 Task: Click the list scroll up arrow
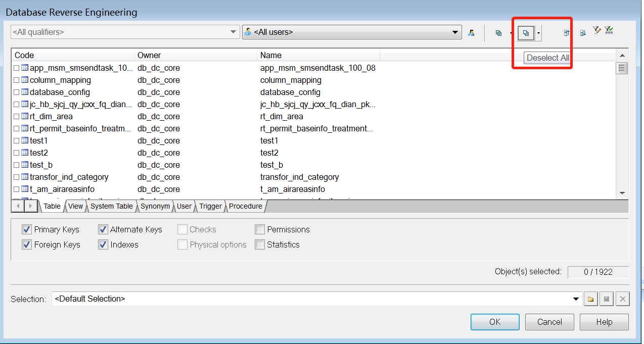(x=622, y=56)
